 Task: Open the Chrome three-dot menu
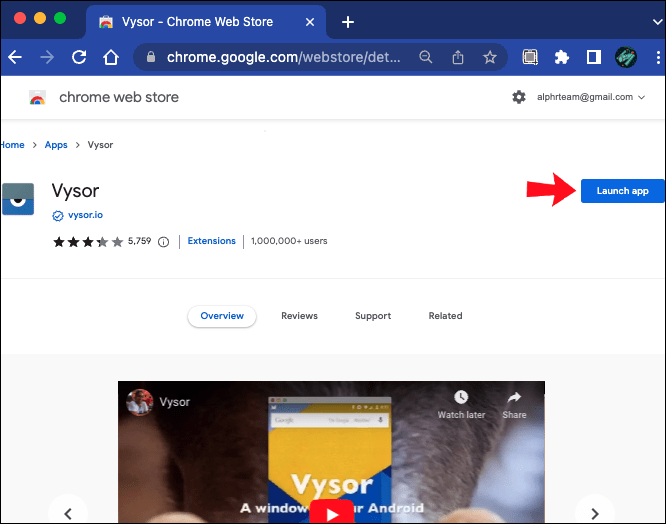pos(658,57)
